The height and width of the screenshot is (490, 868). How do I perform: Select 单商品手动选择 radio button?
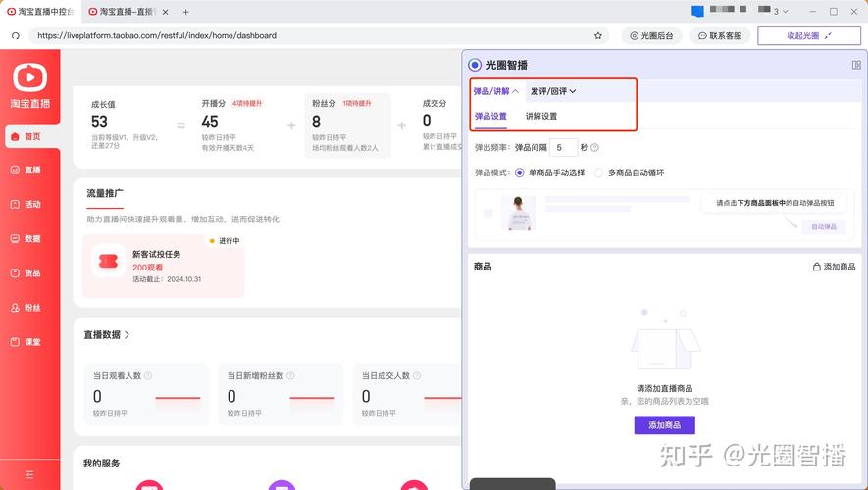point(519,173)
